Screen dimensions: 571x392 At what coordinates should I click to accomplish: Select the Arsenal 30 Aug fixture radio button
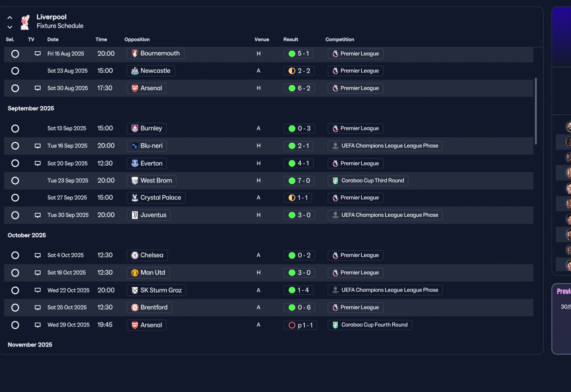pos(15,88)
